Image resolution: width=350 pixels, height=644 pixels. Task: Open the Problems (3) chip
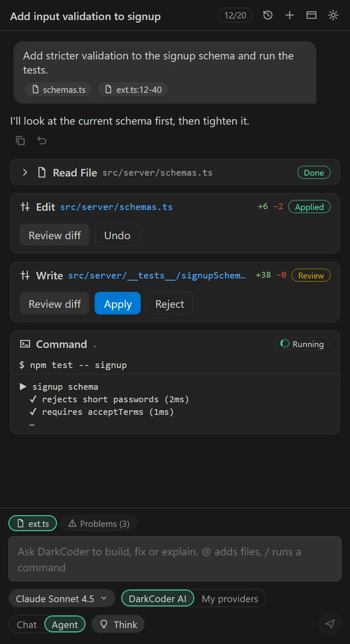pyautogui.click(x=99, y=524)
